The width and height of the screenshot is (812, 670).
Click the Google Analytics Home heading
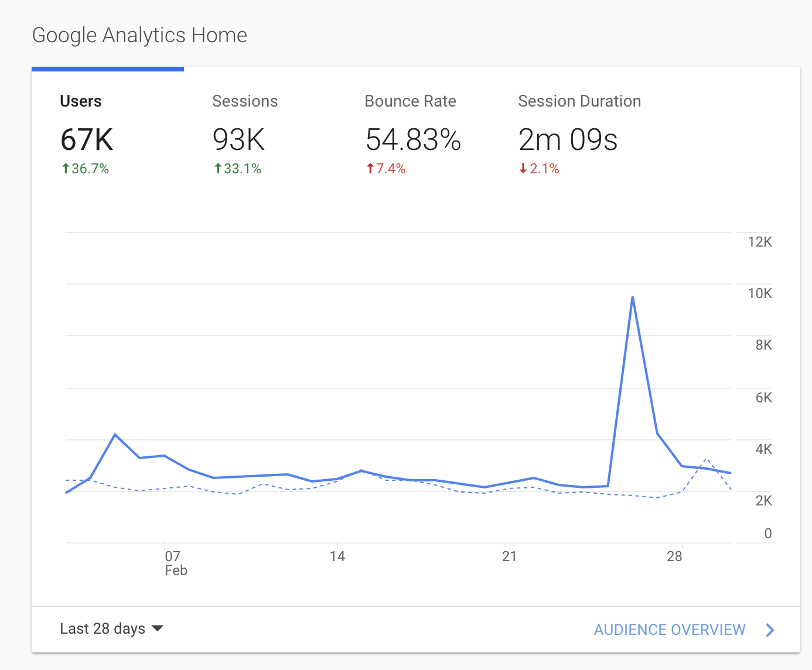coord(140,36)
